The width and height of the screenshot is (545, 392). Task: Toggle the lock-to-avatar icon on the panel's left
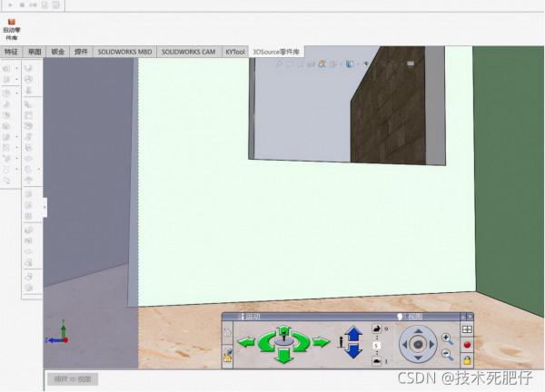(x=228, y=356)
